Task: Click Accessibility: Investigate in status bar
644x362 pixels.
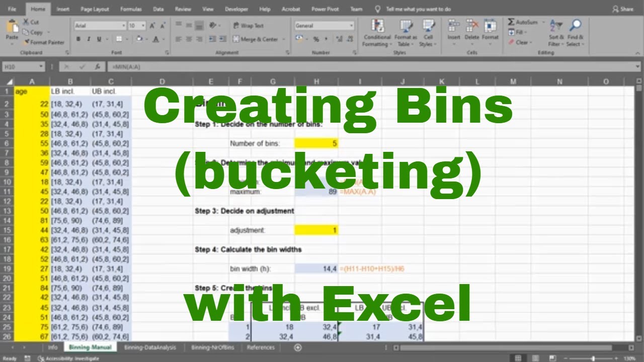Action: coord(68,358)
